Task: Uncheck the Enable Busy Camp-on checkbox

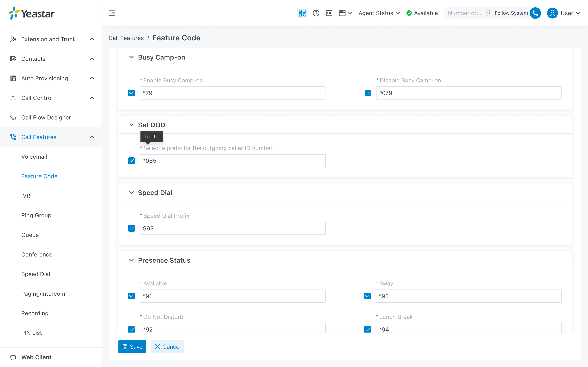Action: (x=131, y=93)
